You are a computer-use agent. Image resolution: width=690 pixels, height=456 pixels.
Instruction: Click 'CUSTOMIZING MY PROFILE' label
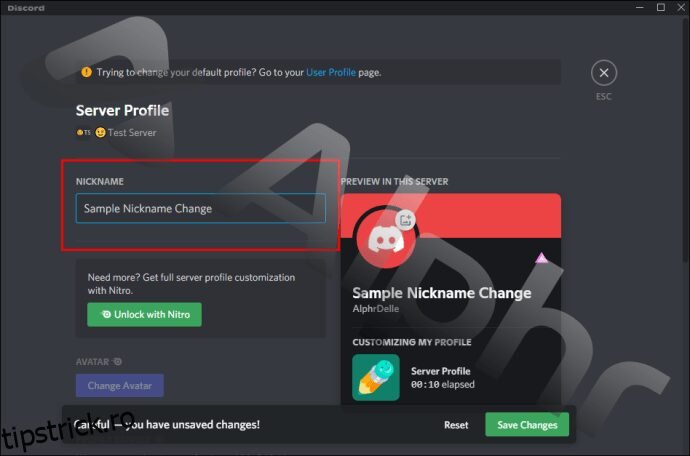411,342
